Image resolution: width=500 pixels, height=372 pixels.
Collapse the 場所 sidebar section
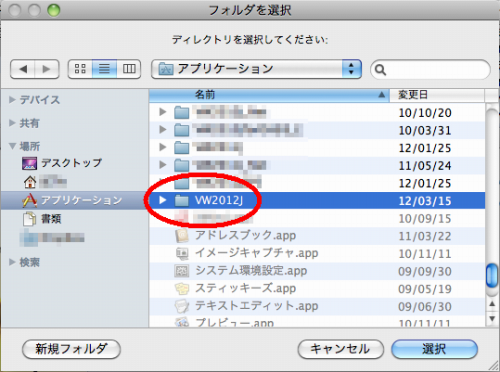pyautogui.click(x=12, y=146)
